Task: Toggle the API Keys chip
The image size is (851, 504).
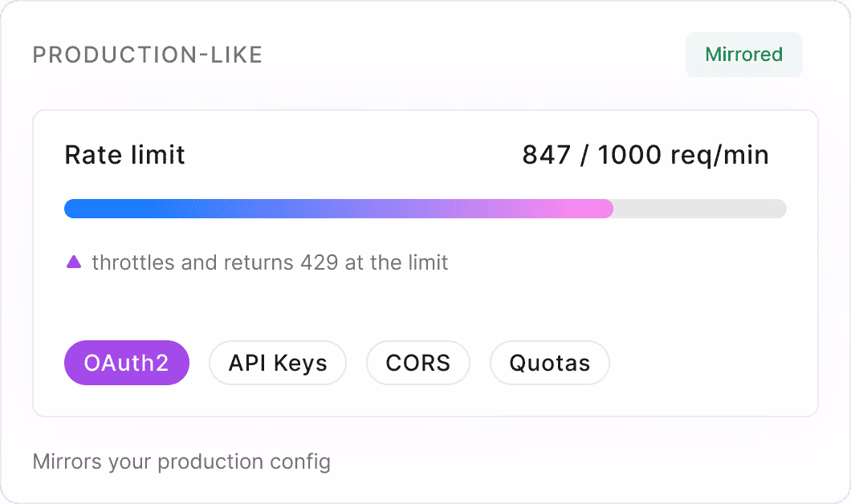Action: [x=277, y=363]
